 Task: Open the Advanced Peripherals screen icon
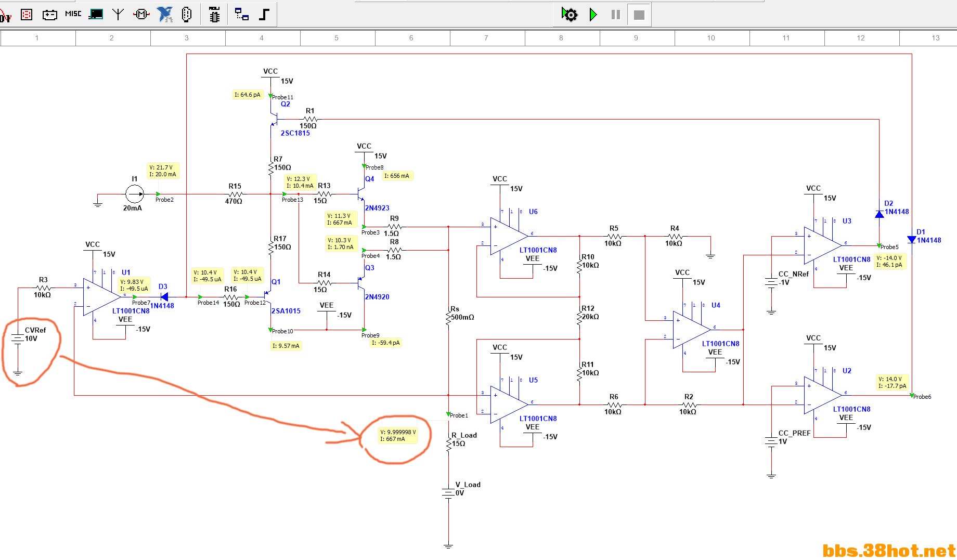pos(96,15)
